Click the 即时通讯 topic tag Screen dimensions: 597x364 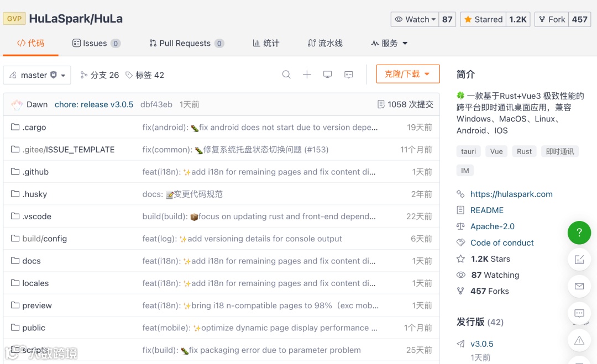pyautogui.click(x=560, y=151)
